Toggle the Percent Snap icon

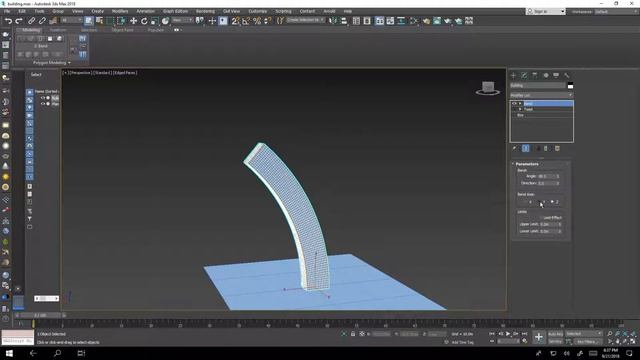[x=257, y=21]
